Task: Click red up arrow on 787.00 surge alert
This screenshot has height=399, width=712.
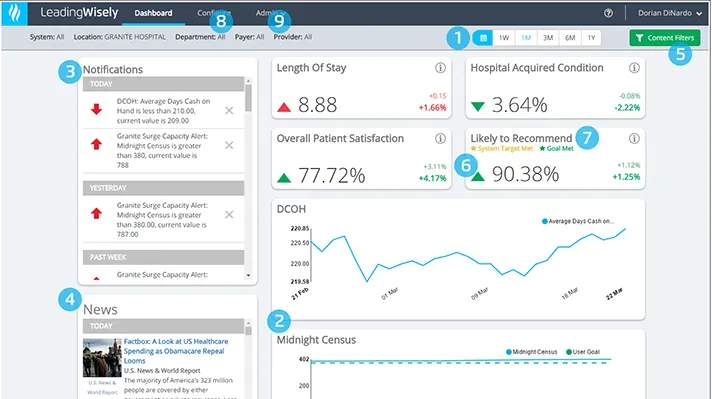Action: [96, 213]
